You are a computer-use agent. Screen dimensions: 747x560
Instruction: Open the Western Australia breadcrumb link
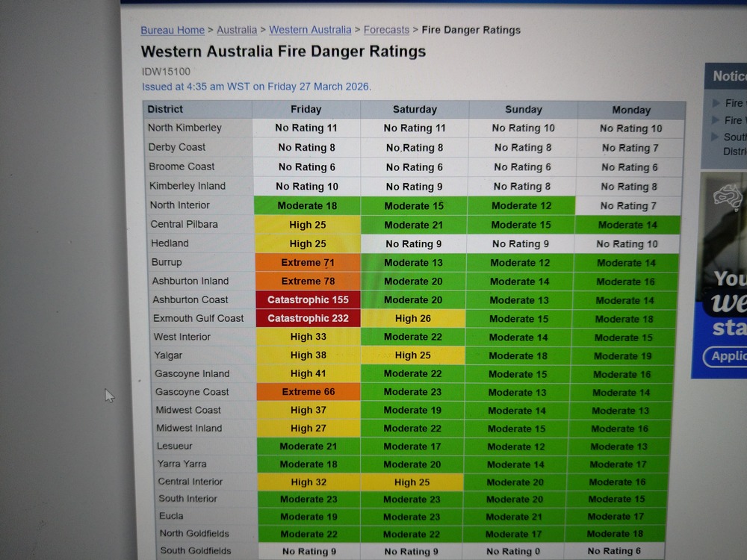(310, 30)
